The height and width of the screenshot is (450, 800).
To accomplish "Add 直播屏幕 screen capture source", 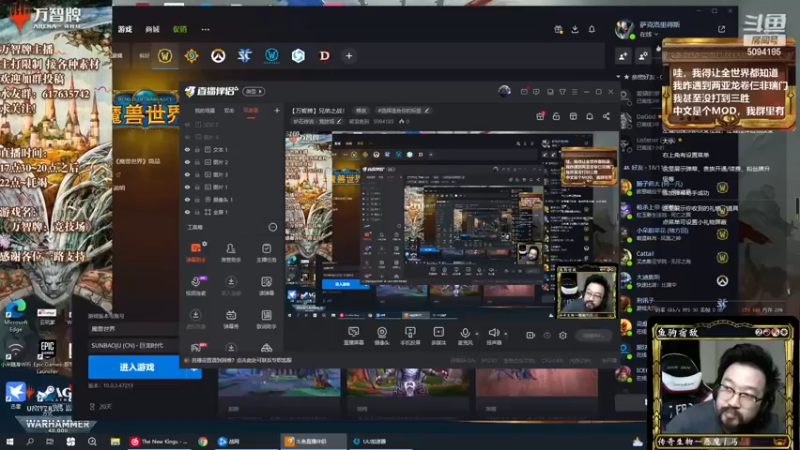I will click(354, 336).
